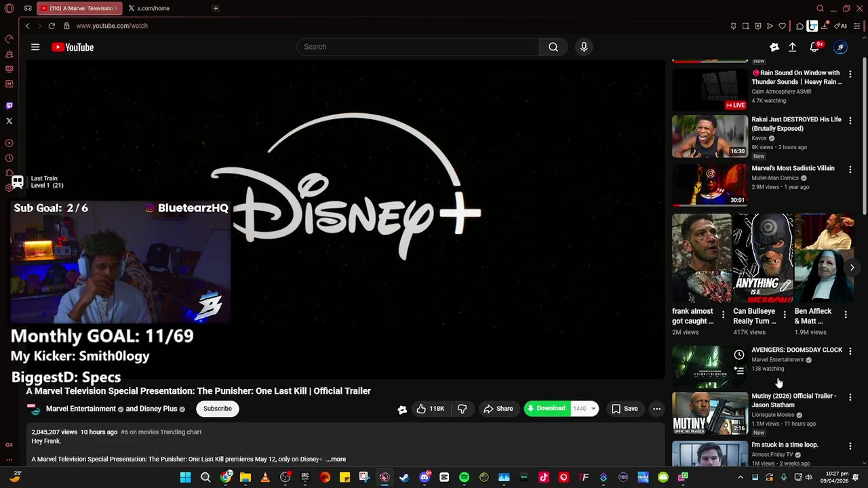The image size is (868, 488).
Task: Expand the description with ...more
Action: [x=336, y=460]
